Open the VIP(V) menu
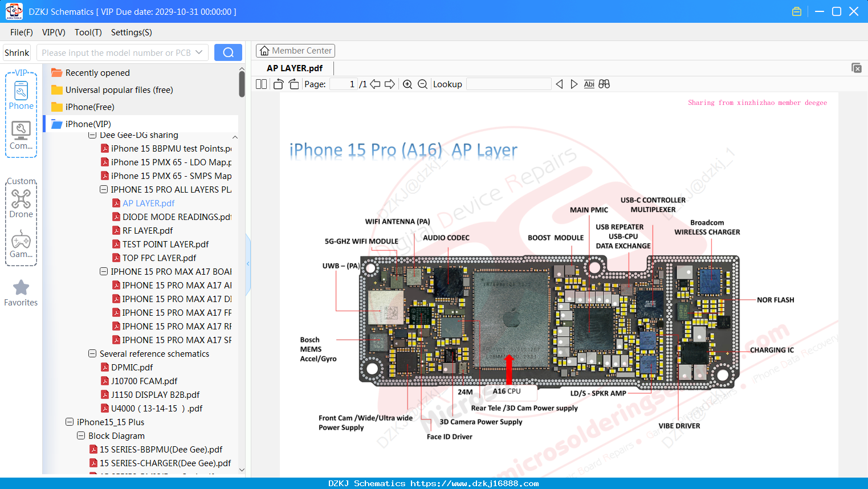The height and width of the screenshot is (489, 868). click(54, 32)
